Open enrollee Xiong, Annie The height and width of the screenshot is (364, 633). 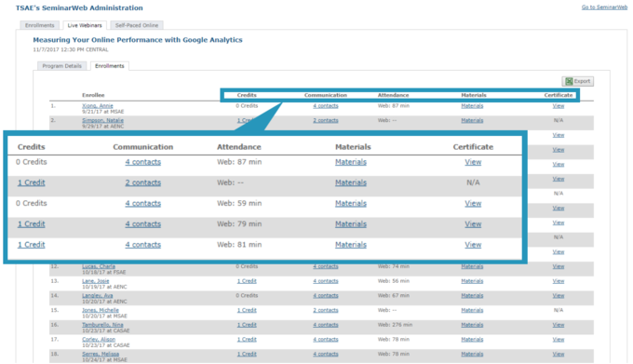pos(98,106)
